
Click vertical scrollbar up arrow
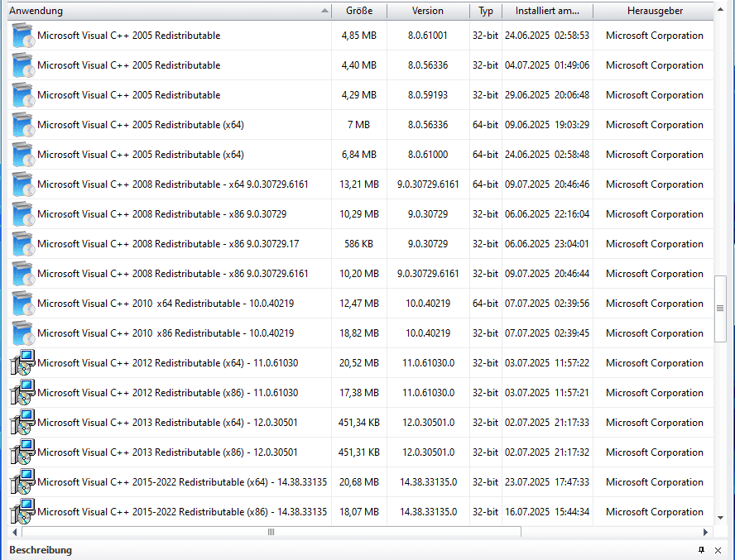[720, 9]
